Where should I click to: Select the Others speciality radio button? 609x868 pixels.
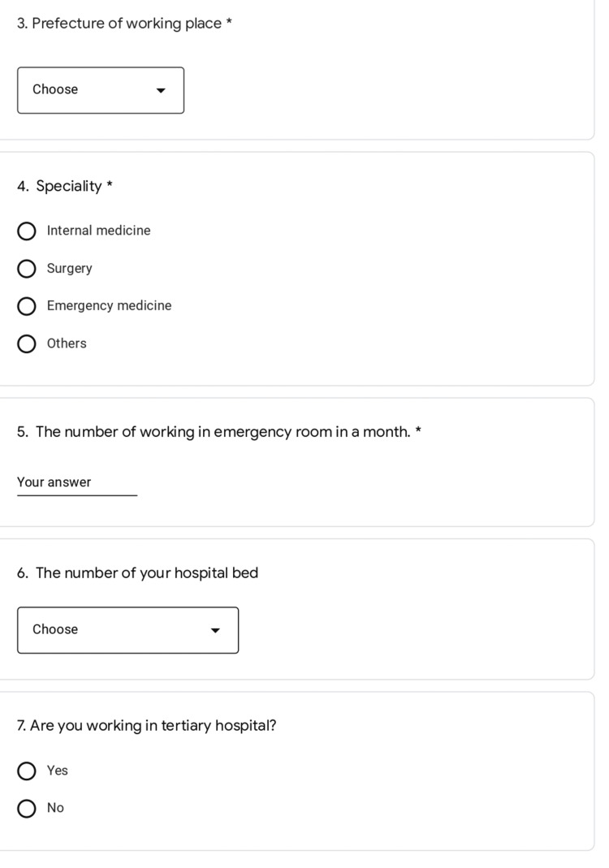[27, 343]
